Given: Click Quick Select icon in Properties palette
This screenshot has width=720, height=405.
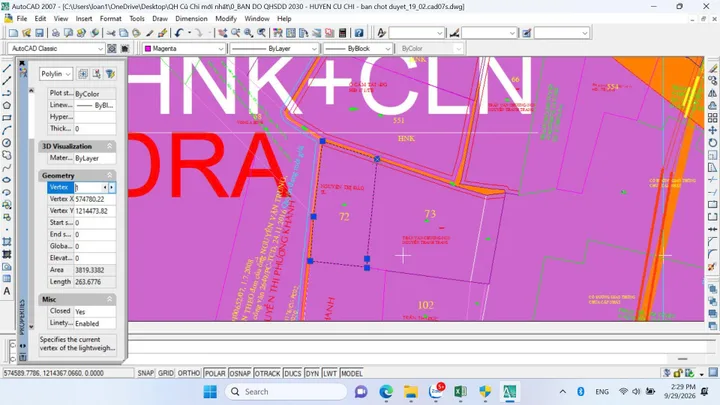Looking at the screenshot, I should 110,74.
